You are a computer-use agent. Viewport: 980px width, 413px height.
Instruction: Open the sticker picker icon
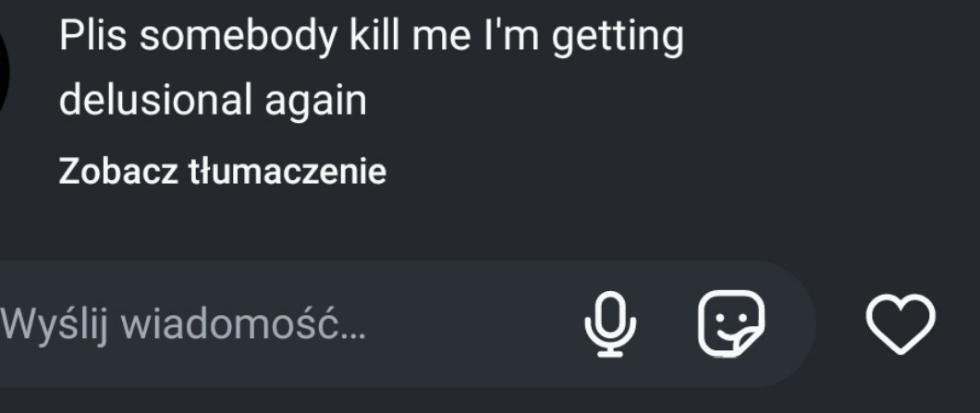[x=731, y=323]
